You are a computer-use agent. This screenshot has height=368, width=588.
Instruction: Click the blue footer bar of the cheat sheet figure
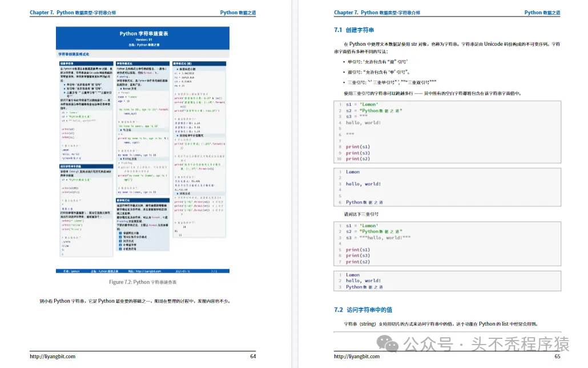pyautogui.click(x=143, y=271)
